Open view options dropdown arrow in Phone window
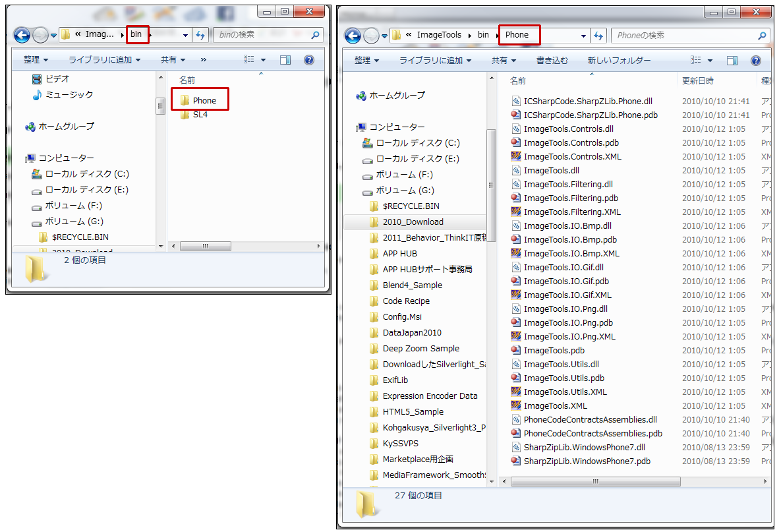This screenshot has width=779, height=532. tap(710, 61)
